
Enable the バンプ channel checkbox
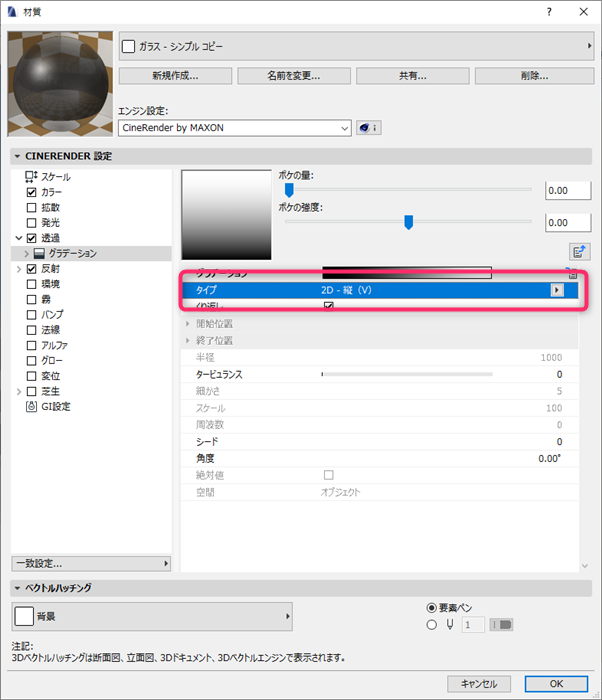click(31, 315)
